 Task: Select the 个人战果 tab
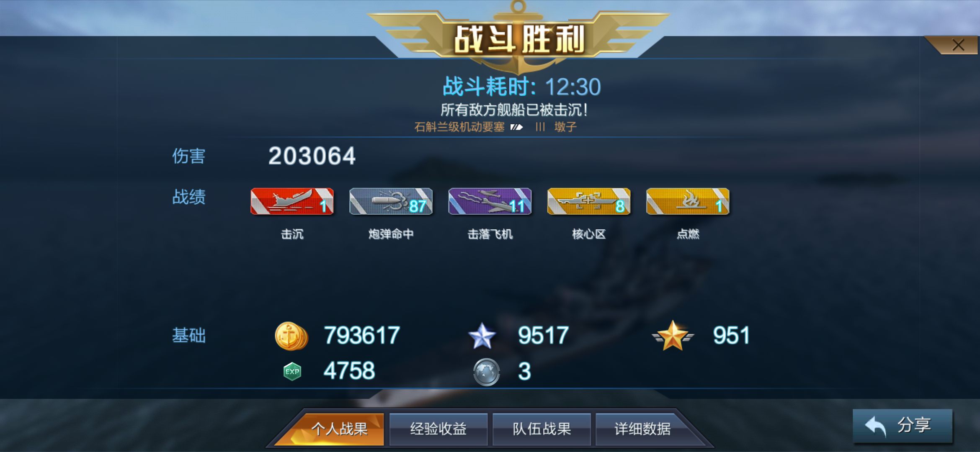pos(339,429)
